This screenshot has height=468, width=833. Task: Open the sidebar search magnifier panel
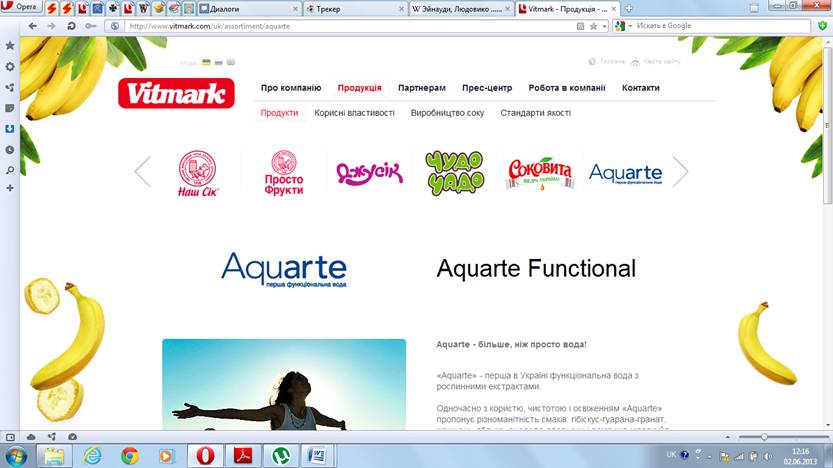pyautogui.click(x=10, y=171)
